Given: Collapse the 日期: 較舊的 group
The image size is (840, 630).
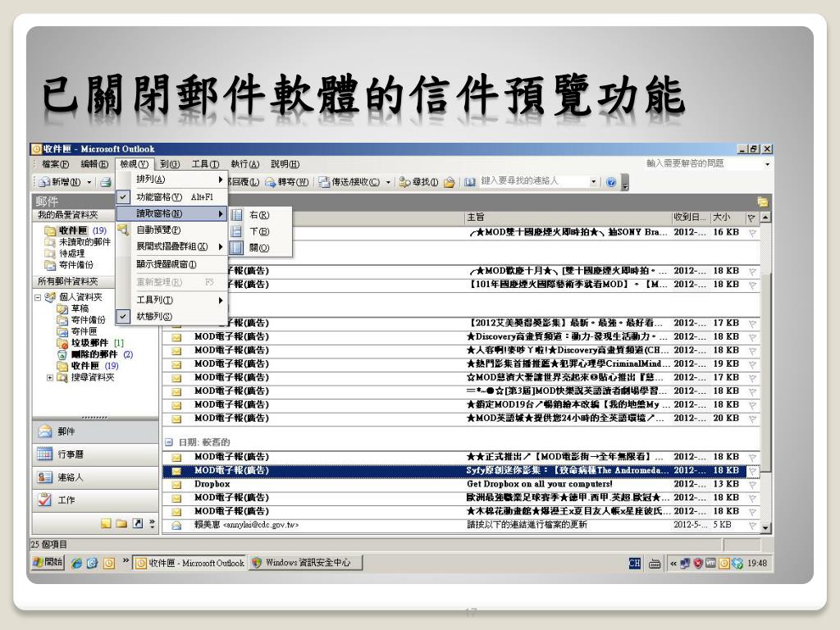Looking at the screenshot, I should tap(169, 442).
